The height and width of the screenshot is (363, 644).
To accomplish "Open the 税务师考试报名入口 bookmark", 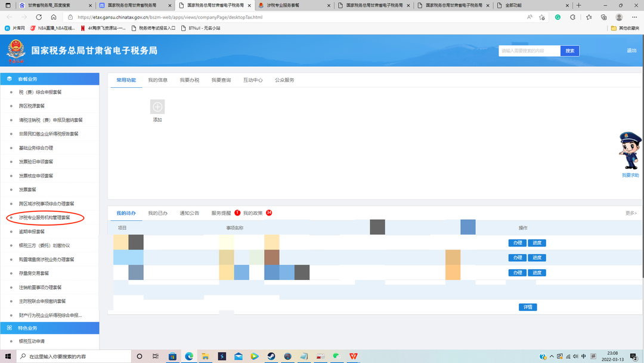I will pos(154,29).
